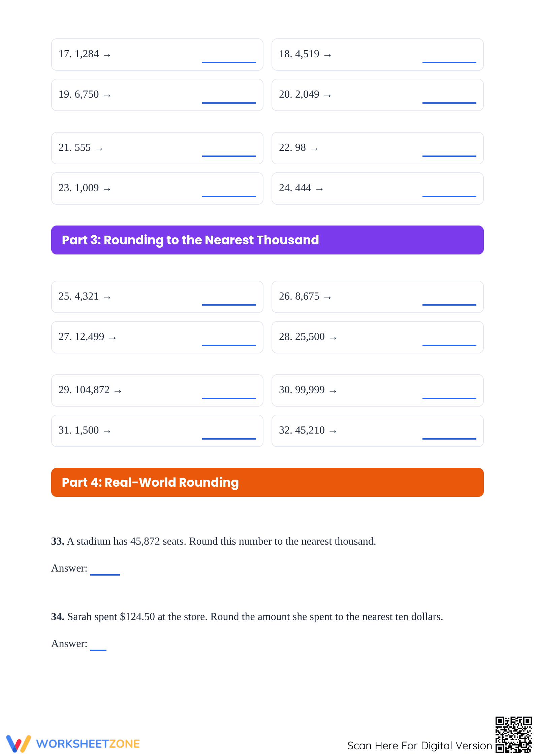
Task: Click the QR code for digital version
Action: [x=513, y=734]
